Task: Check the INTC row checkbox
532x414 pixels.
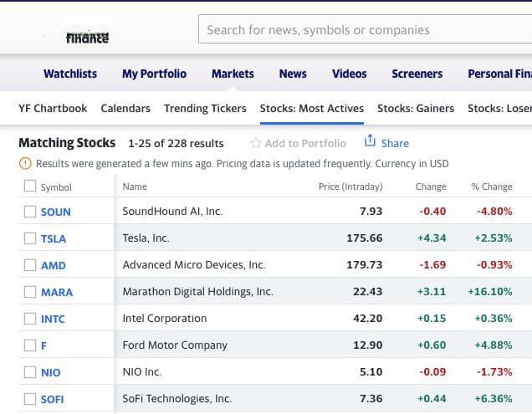Action: (x=30, y=319)
